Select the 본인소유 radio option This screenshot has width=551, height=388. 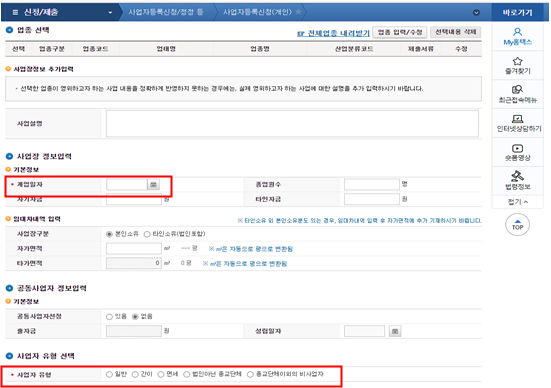click(109, 234)
